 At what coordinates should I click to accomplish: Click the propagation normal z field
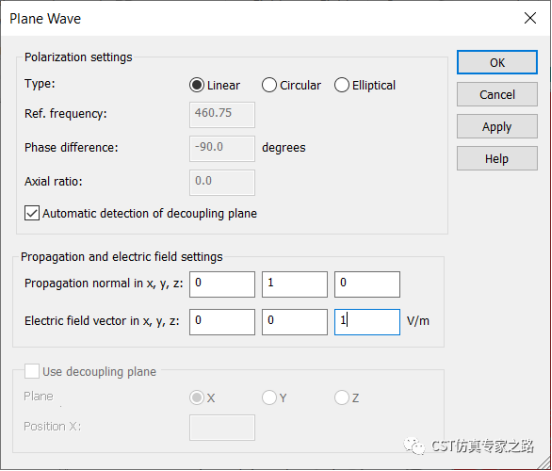[x=367, y=284]
